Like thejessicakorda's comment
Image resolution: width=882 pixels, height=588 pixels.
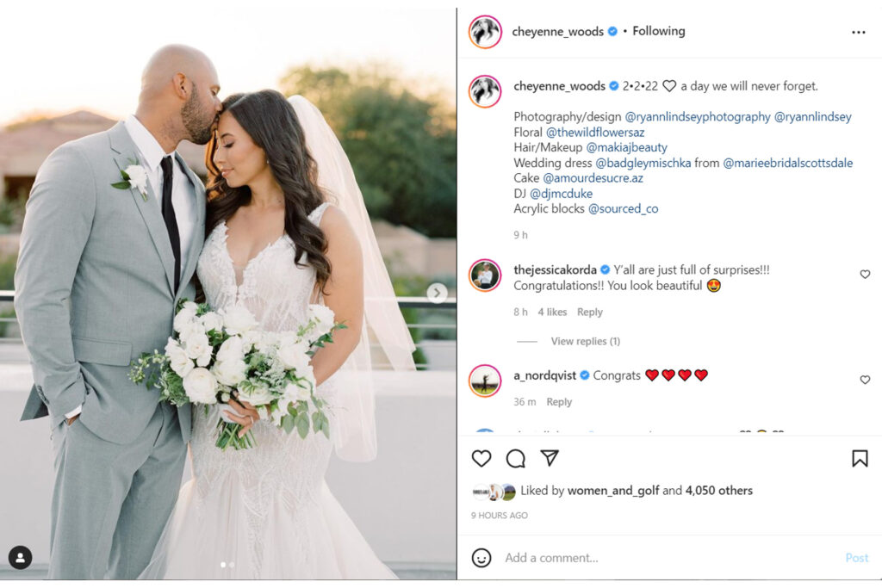pos(865,274)
